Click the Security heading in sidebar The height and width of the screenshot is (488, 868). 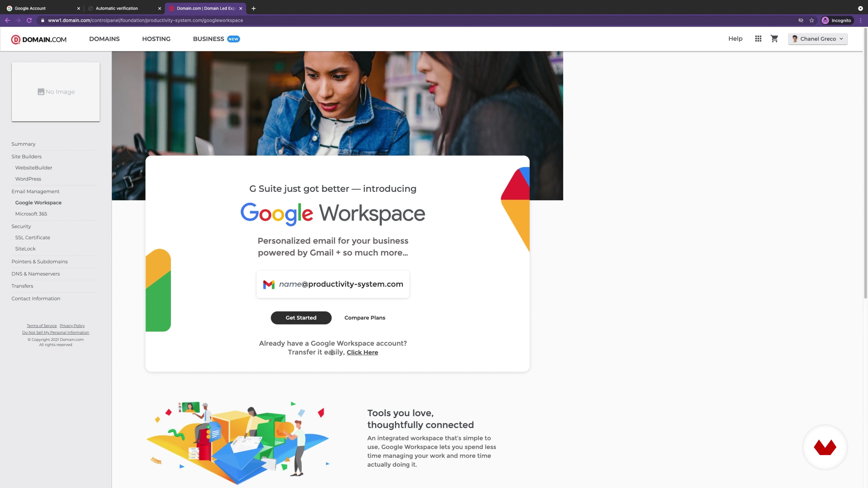(x=21, y=226)
